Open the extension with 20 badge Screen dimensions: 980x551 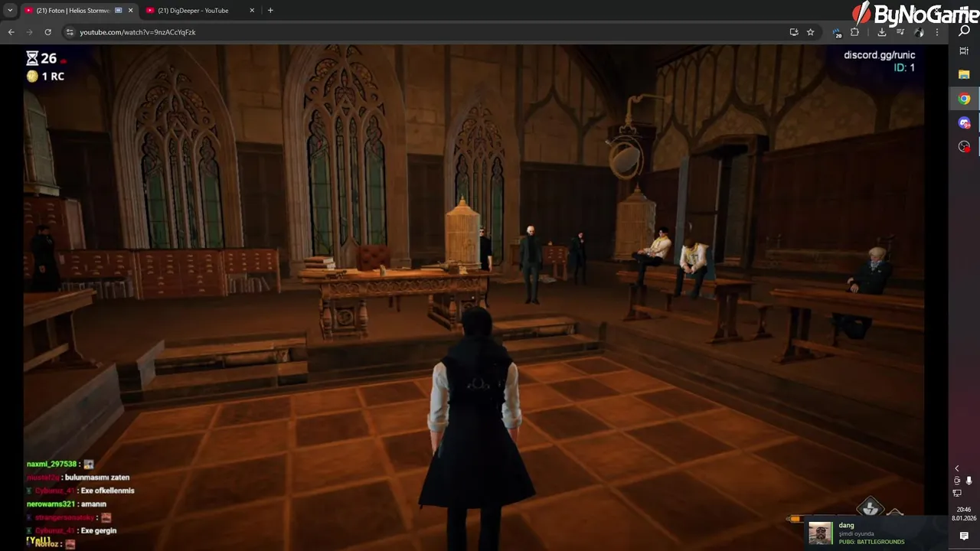click(836, 32)
